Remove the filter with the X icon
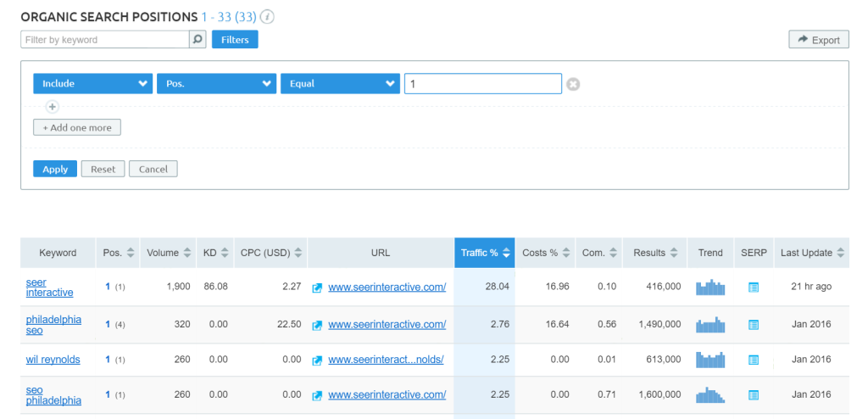The width and height of the screenshot is (868, 419). tap(573, 84)
